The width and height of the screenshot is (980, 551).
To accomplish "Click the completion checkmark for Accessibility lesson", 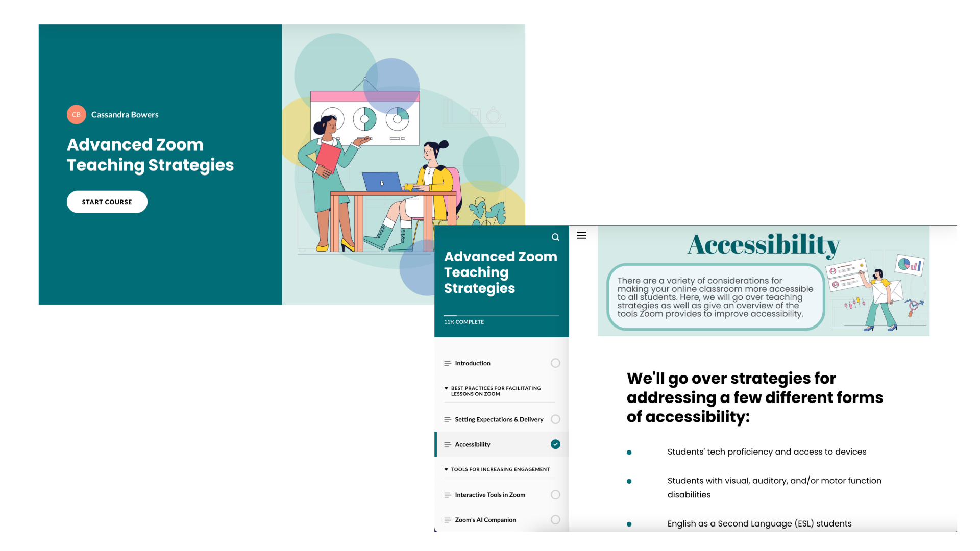I will point(555,444).
